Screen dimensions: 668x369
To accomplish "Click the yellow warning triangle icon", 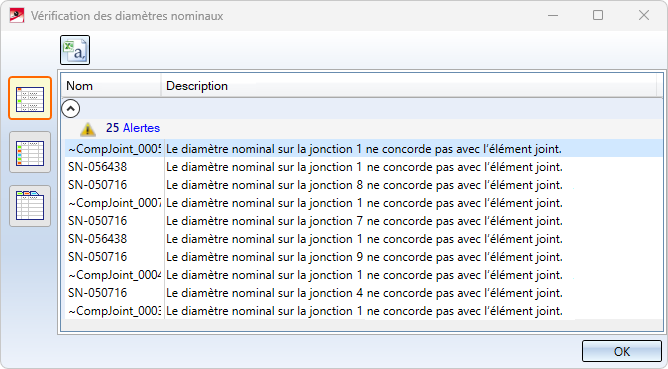I will [x=88, y=129].
